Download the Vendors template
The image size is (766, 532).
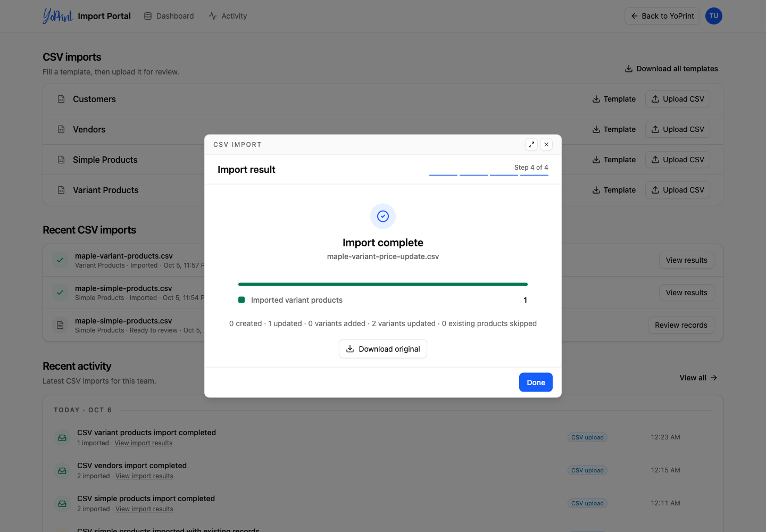[x=614, y=129]
